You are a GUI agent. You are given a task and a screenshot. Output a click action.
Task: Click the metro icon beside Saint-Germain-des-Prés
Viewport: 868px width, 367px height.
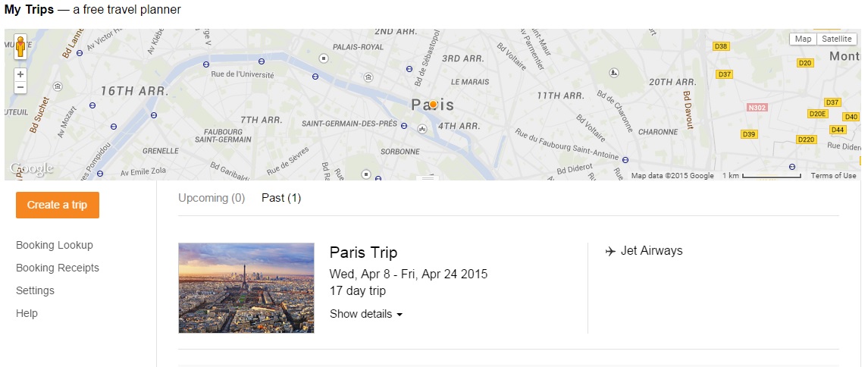[405, 125]
